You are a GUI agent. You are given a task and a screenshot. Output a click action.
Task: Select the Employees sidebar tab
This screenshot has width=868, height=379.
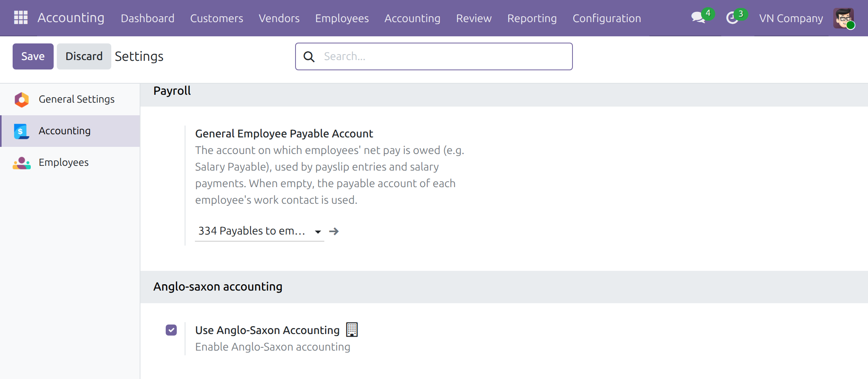(70, 163)
